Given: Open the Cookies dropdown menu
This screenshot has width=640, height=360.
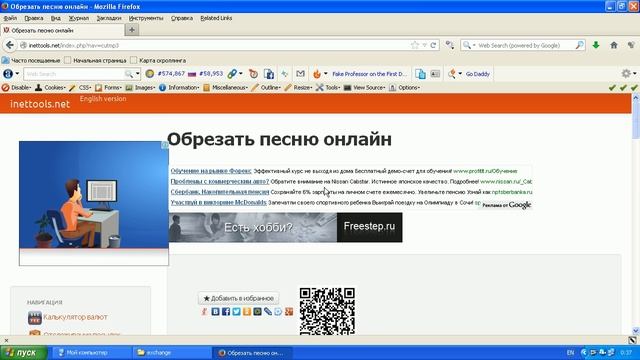Looking at the screenshot, I should point(50,87).
